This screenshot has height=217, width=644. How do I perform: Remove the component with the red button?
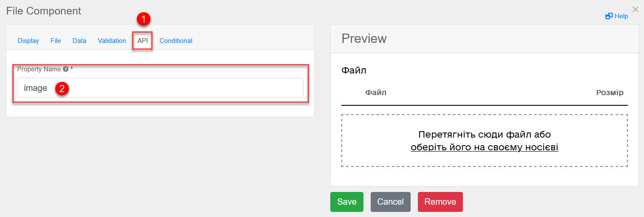point(440,202)
